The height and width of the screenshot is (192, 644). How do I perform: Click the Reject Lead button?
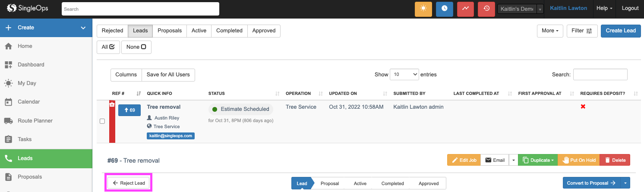click(x=129, y=183)
